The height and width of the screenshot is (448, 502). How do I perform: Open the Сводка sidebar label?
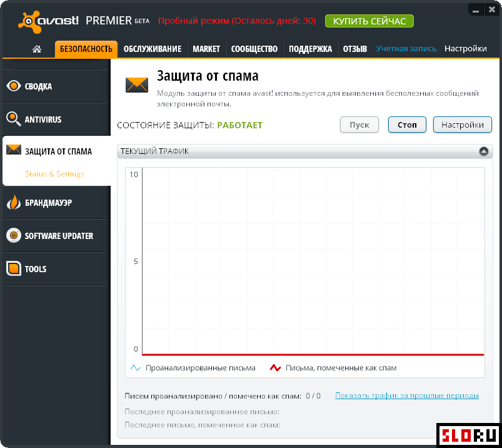pyautogui.click(x=38, y=86)
